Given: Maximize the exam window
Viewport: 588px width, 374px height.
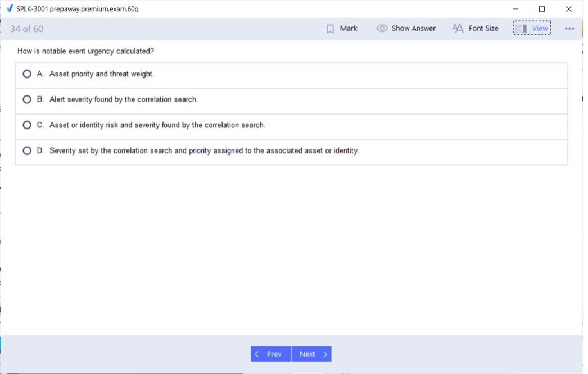Looking at the screenshot, I should tap(542, 9).
